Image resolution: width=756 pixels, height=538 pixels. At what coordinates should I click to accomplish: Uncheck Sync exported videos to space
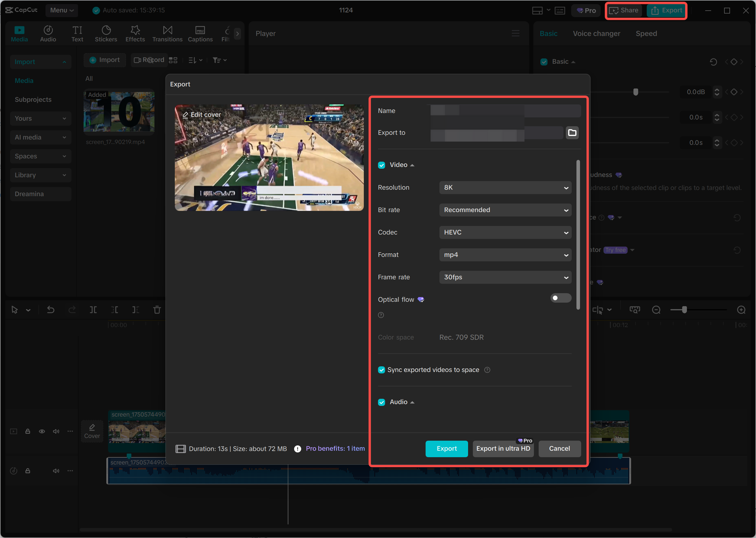coord(381,370)
